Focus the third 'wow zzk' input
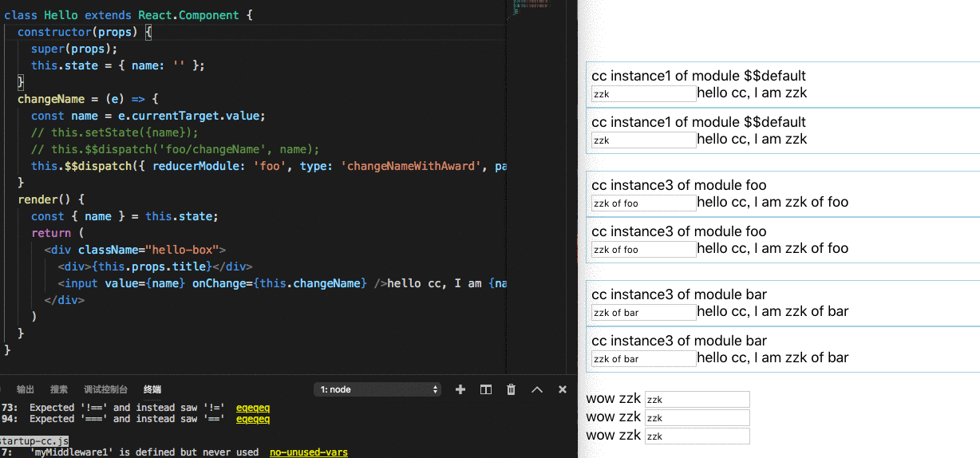The width and height of the screenshot is (980, 458). pyautogui.click(x=697, y=436)
